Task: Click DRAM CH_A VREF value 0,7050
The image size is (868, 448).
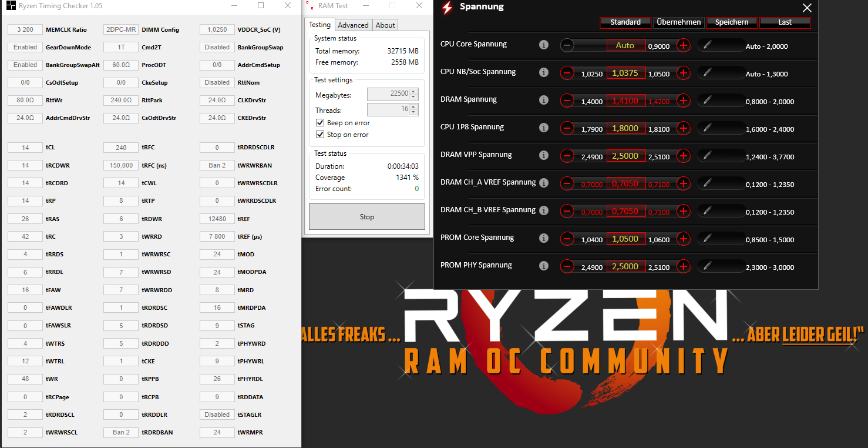Action: click(625, 183)
